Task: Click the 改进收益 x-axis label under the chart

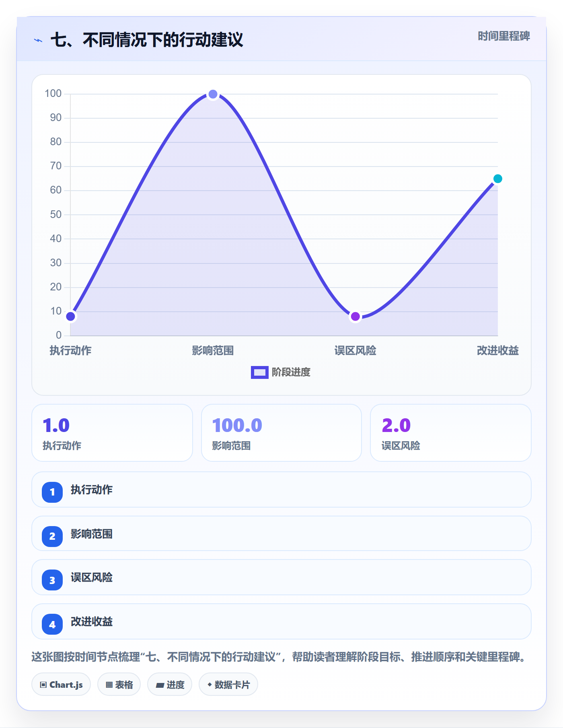Action: 498,351
